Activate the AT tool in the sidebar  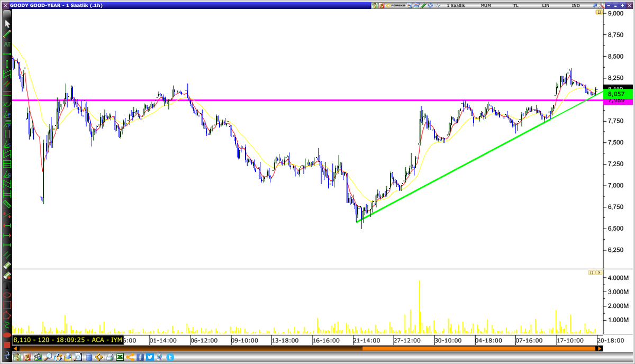point(7,43)
